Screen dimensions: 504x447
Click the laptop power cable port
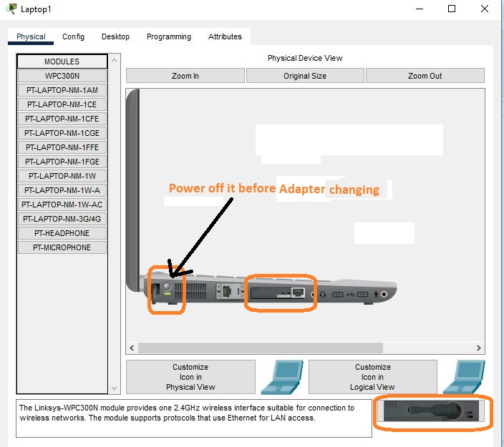(x=155, y=293)
